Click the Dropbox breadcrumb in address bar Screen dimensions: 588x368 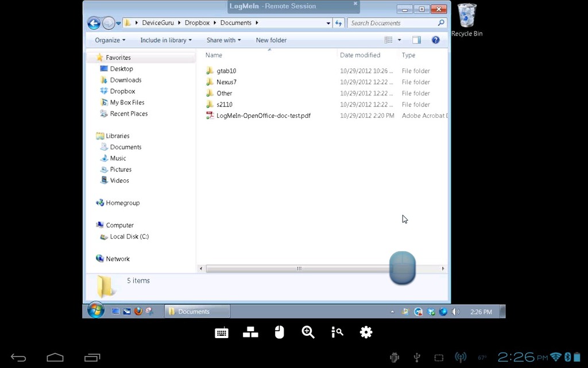(x=197, y=22)
